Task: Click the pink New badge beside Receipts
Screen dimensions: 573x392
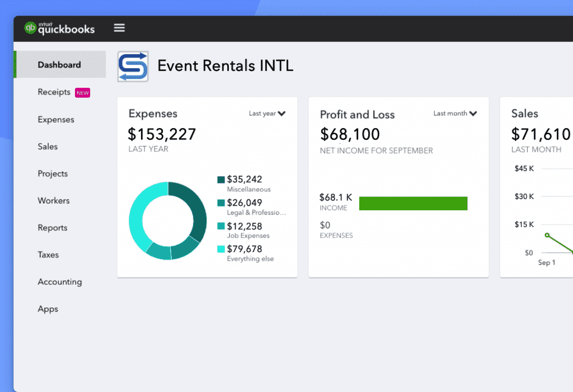Action: [83, 93]
